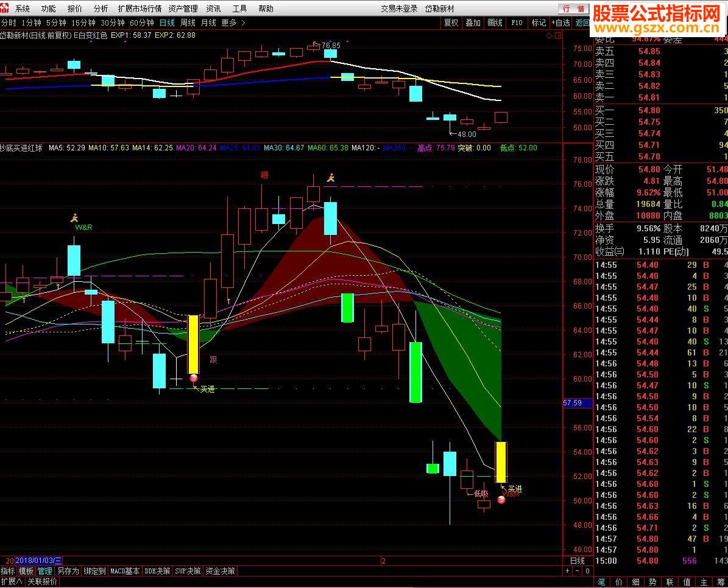Select the 资金决策 indicator template

click(x=220, y=572)
